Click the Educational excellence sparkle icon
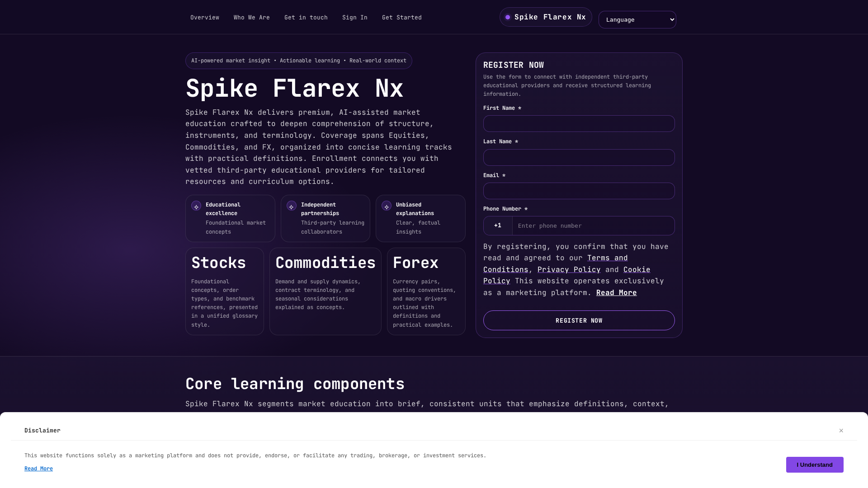Viewport: 868px width, 488px height. (x=196, y=206)
